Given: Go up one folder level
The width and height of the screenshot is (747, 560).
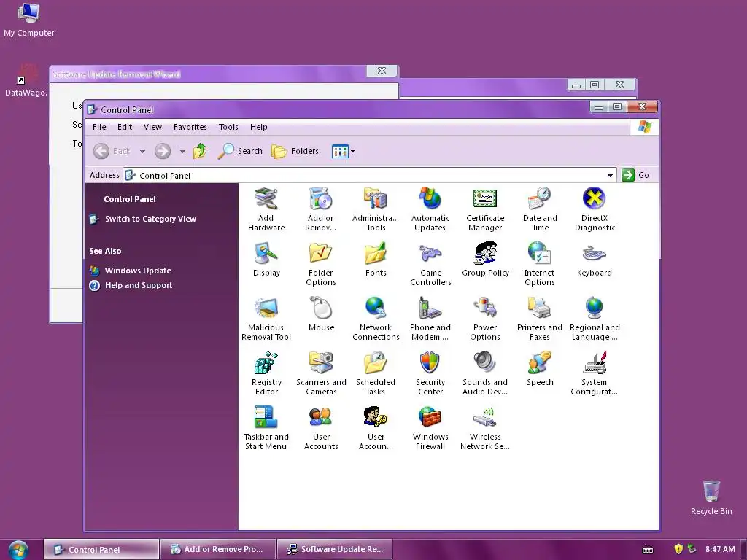Looking at the screenshot, I should [x=200, y=151].
